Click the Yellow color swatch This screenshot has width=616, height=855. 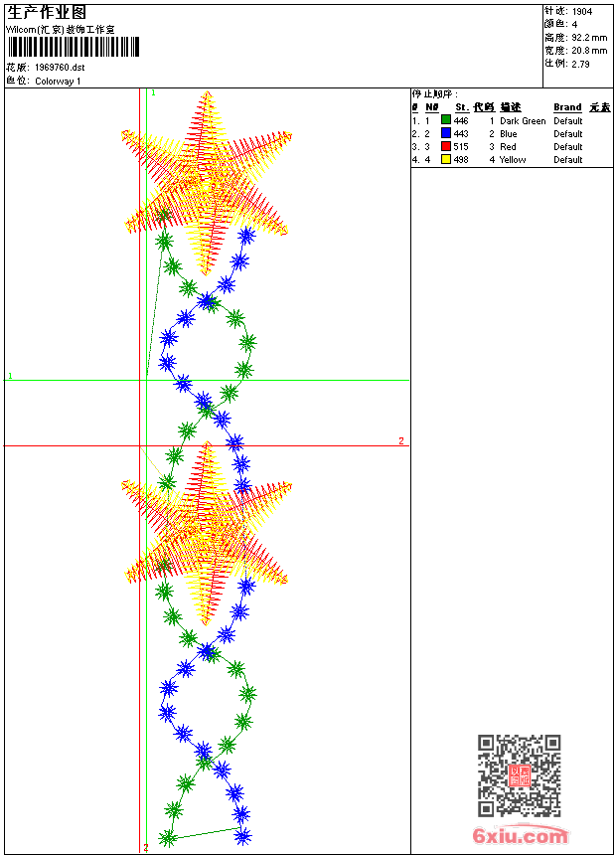(446, 159)
